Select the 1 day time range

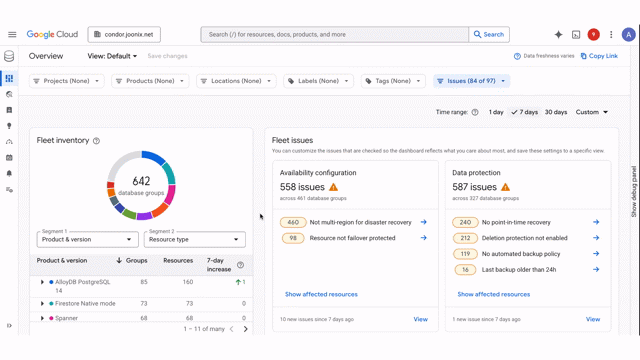(496, 112)
